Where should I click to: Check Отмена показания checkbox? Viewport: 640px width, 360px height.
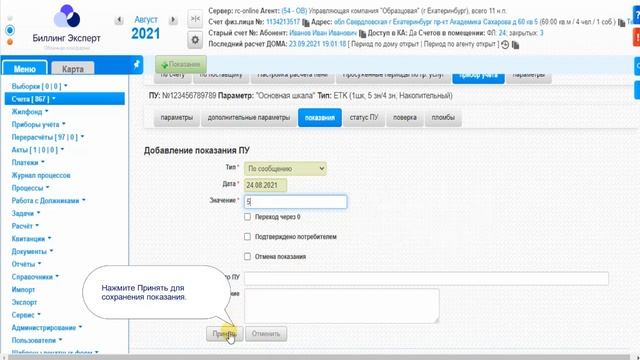pos(247,256)
